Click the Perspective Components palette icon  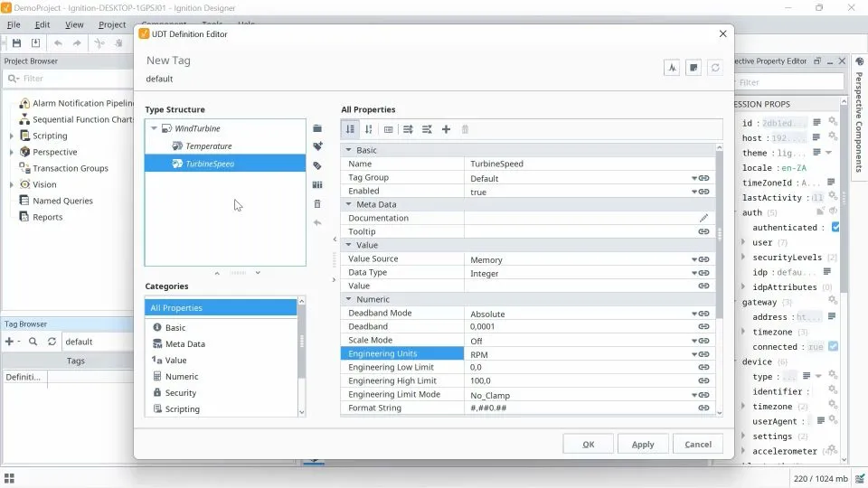860,62
